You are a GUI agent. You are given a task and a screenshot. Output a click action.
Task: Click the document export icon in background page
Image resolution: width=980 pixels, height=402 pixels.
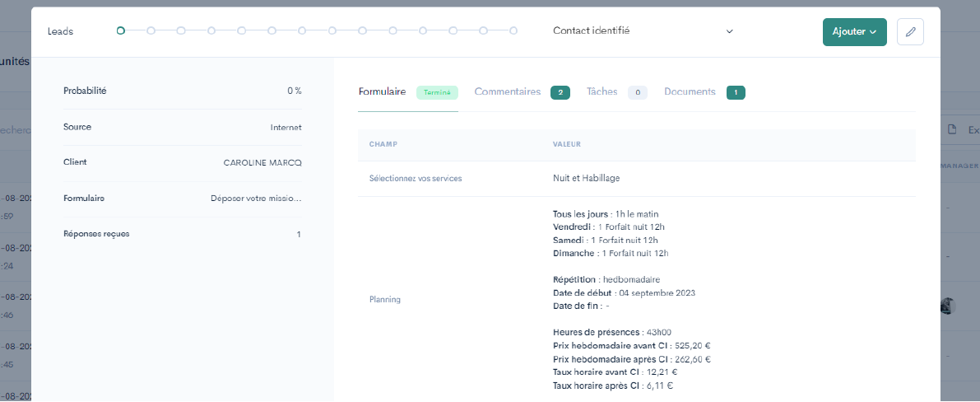952,129
